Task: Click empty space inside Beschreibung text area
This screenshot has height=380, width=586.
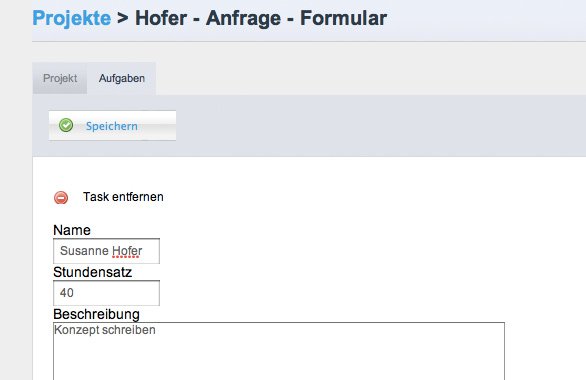Action: tap(279, 359)
